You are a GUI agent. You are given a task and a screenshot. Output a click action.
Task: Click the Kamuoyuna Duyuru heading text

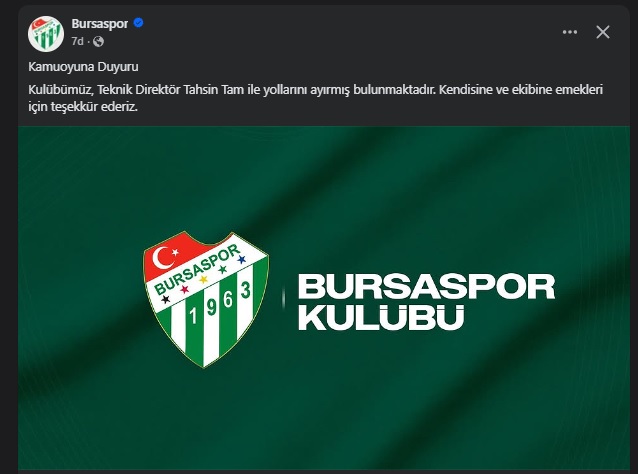83,67
